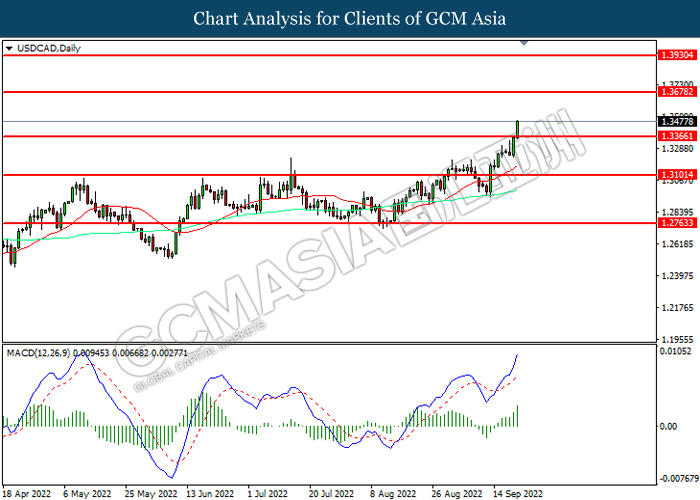Select the 1.33661 price level label
Viewport: 700px width, 500px height.
[x=677, y=136]
